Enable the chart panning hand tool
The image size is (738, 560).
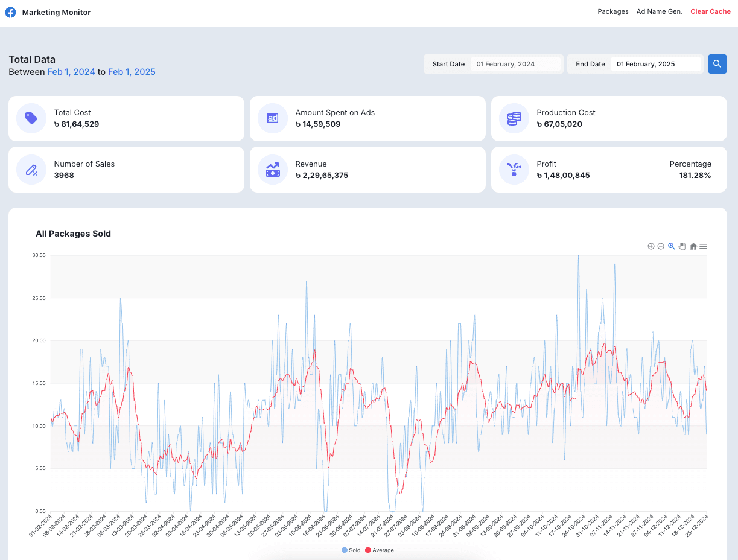pyautogui.click(x=682, y=246)
